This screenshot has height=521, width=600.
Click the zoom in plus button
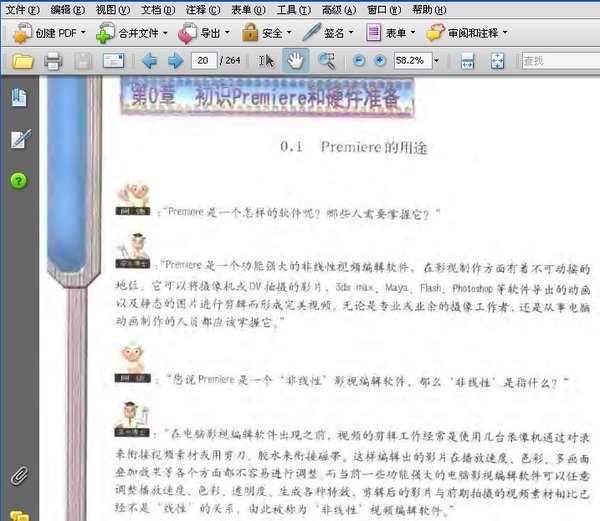pyautogui.click(x=380, y=60)
